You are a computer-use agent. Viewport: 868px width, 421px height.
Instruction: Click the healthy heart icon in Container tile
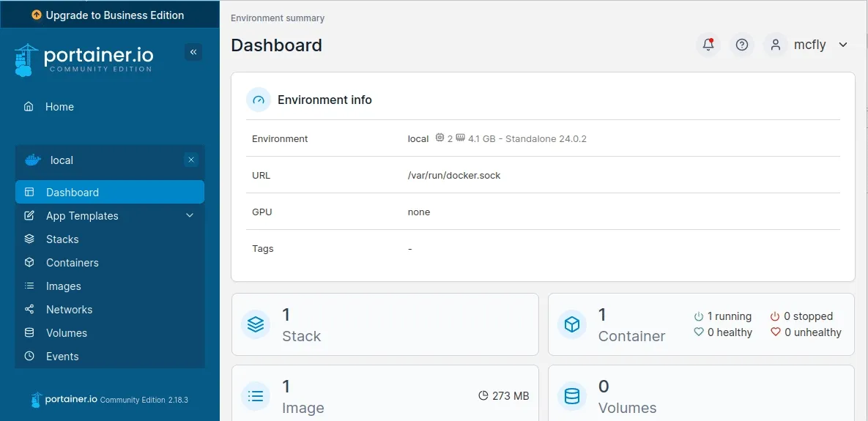pos(699,332)
